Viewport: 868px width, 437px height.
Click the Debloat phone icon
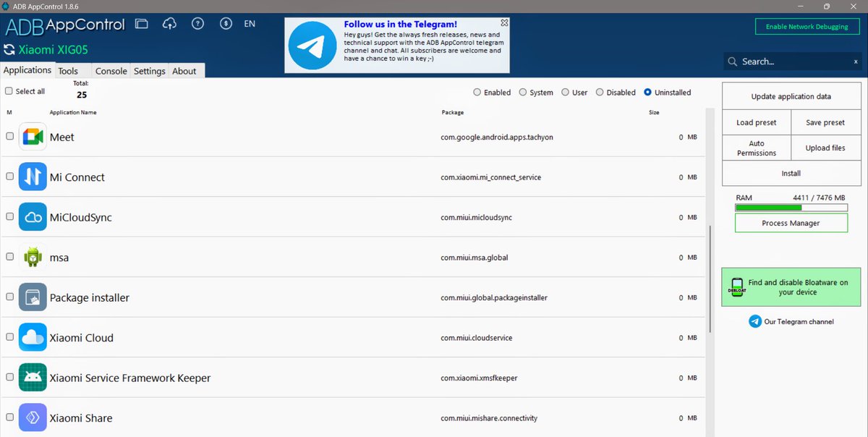coord(736,287)
